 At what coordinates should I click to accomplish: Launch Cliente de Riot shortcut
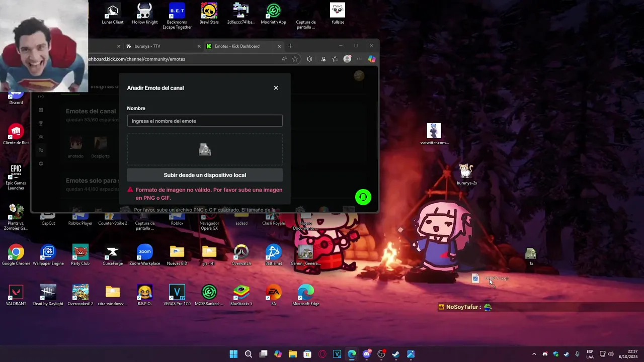pyautogui.click(x=16, y=134)
